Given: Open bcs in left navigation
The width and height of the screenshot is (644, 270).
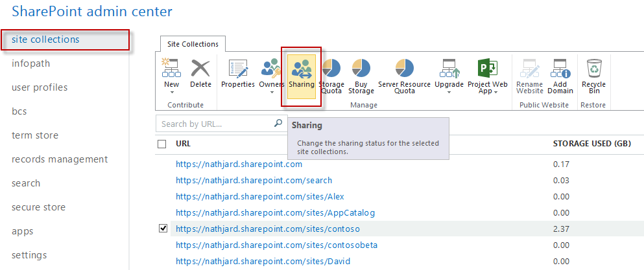Looking at the screenshot, I should click(19, 111).
